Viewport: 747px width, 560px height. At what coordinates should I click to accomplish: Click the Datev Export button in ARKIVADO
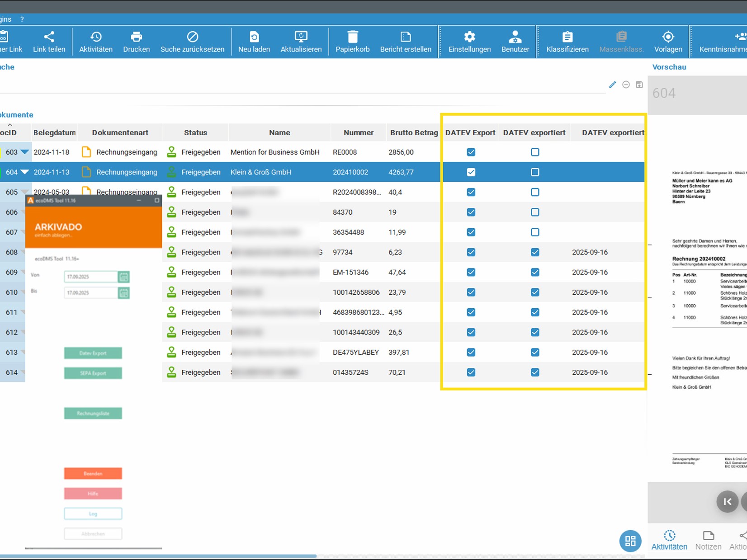tap(93, 353)
